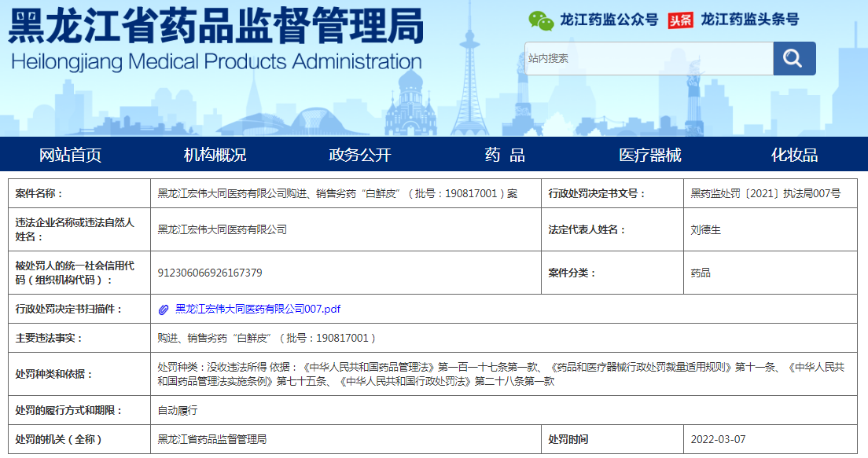Click the 案件名称 label
The width and height of the screenshot is (868, 458).
(x=39, y=193)
